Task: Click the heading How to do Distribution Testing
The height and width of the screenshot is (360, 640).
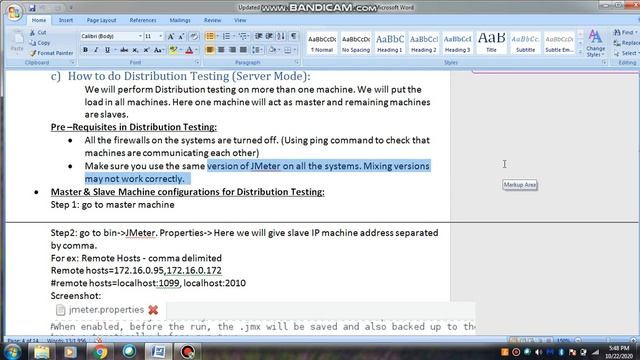Action: click(x=189, y=76)
